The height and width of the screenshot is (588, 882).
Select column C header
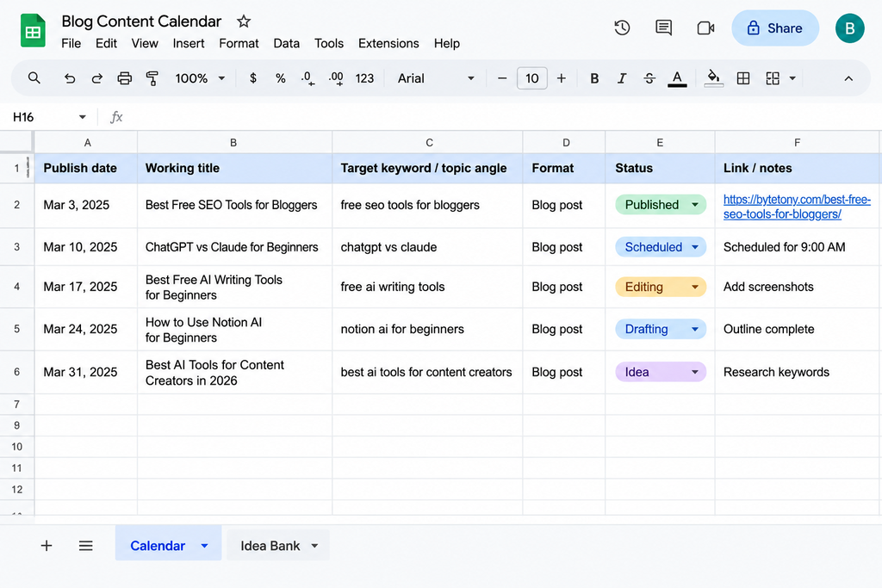[x=429, y=143]
